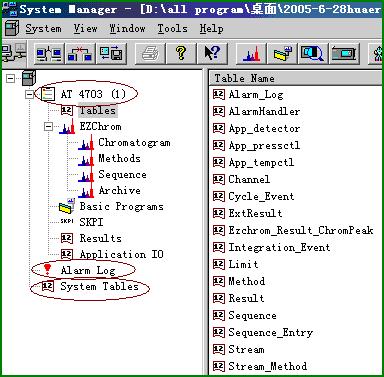Click the yellow folder programs toolbar icon
Screen dimensions: 384x377
[x=283, y=53]
